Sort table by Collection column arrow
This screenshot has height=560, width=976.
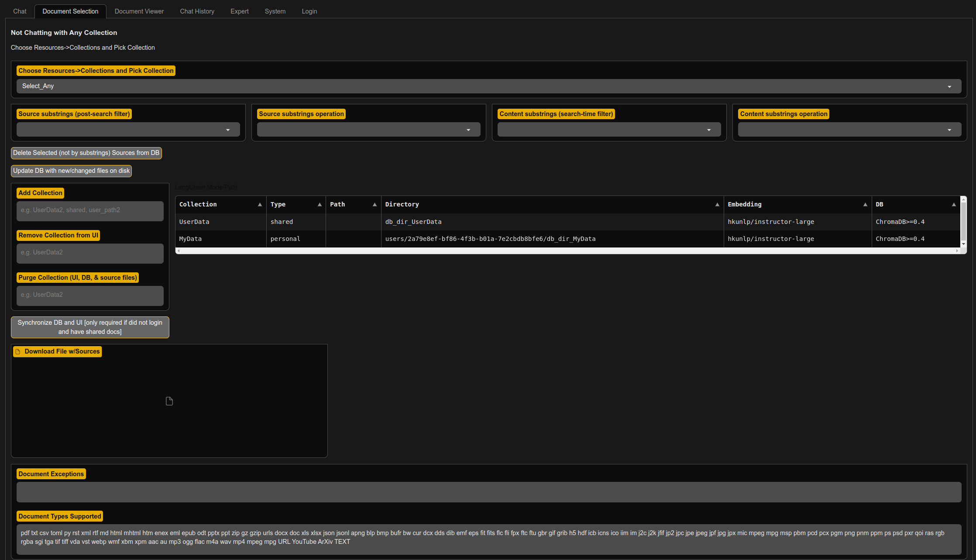tap(260, 205)
